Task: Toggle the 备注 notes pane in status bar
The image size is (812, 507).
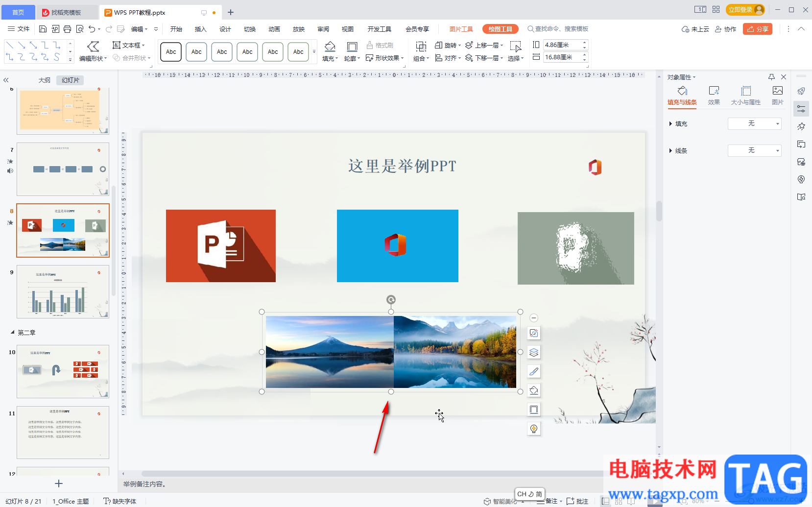Action: tap(548, 501)
